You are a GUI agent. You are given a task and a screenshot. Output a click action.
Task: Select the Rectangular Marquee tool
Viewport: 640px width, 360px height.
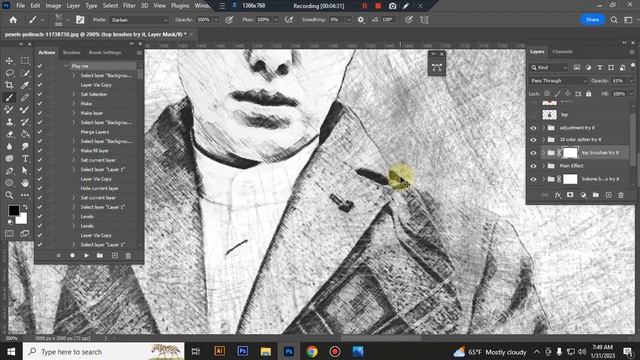coord(25,61)
